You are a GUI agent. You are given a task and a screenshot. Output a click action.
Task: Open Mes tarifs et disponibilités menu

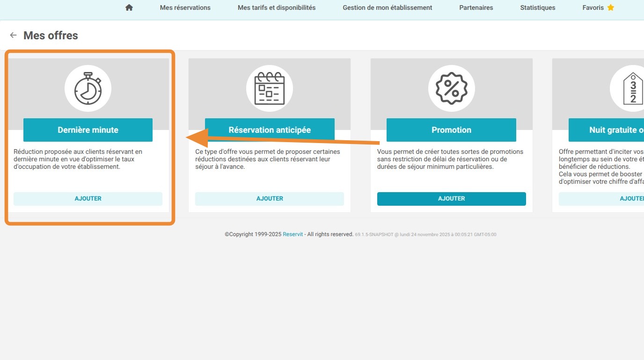277,7
